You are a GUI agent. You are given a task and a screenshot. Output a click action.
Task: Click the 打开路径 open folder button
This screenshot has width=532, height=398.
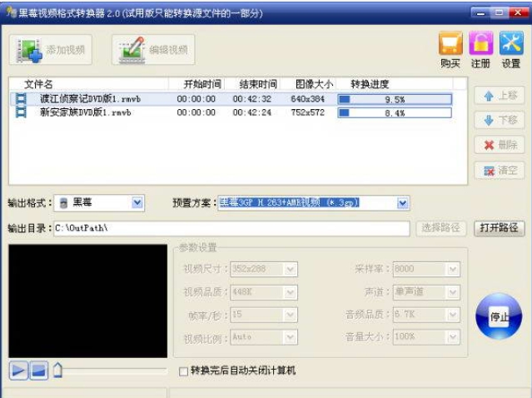click(x=499, y=228)
